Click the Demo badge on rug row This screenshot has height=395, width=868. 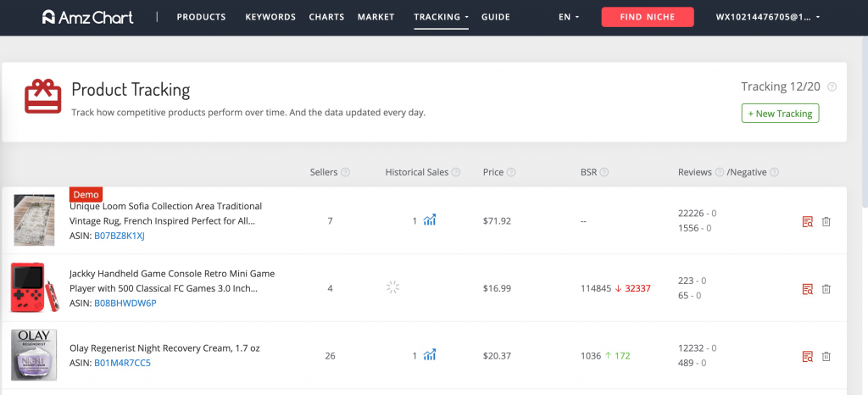pyautogui.click(x=86, y=195)
